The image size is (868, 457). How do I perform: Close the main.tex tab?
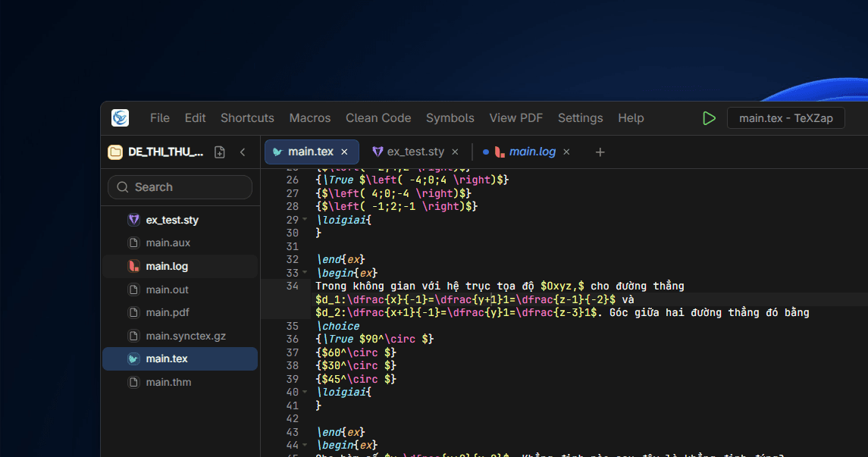point(344,152)
